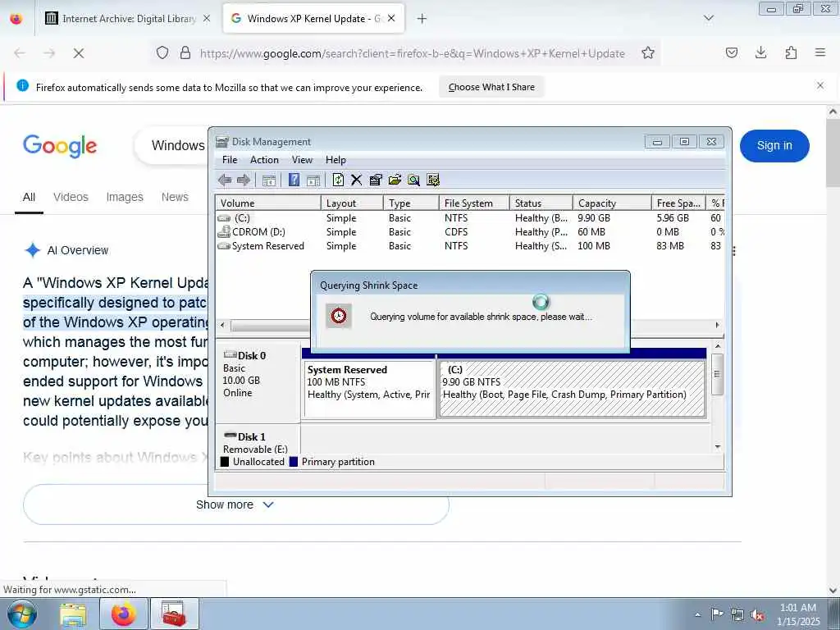
Task: Click the Show/Hide Action Pane toolbar icon
Action: click(x=313, y=180)
